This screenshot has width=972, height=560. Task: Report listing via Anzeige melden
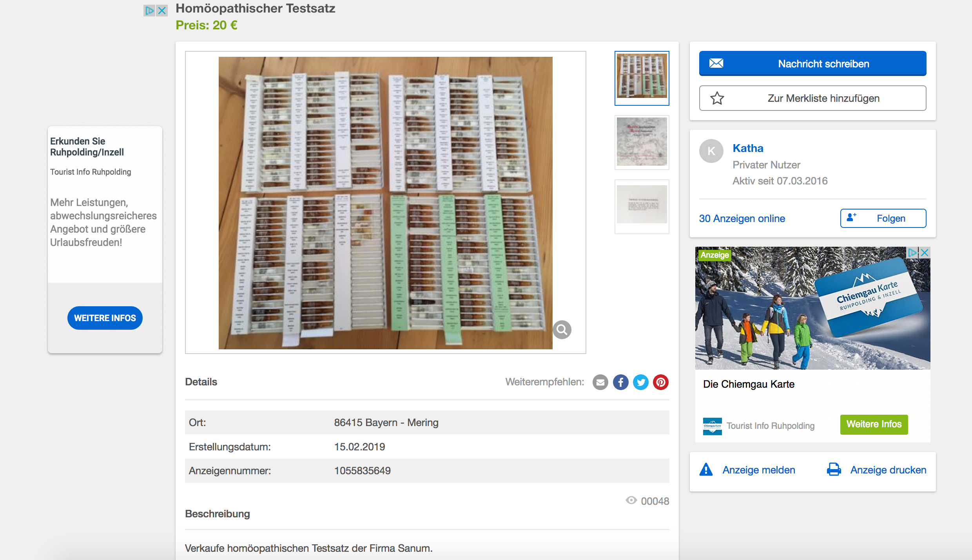pyautogui.click(x=758, y=470)
